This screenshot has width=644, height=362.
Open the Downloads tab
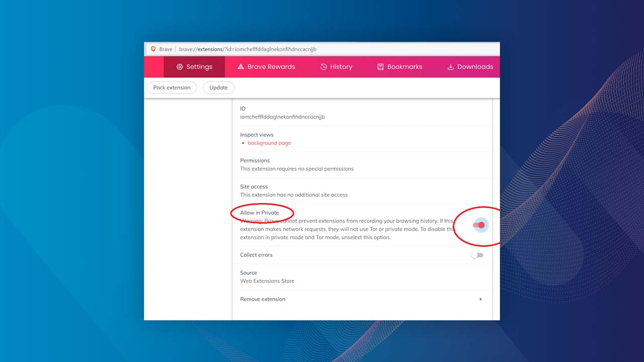[470, 67]
